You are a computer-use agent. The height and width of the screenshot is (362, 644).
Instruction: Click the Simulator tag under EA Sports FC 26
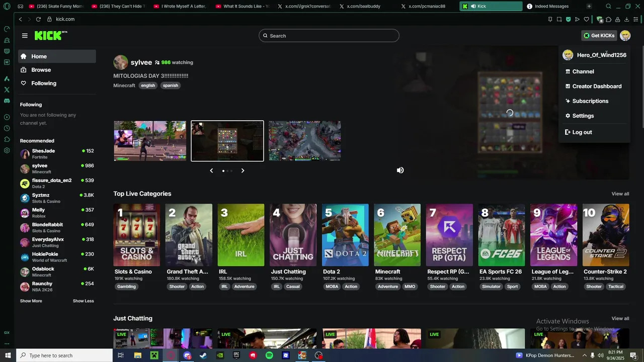[x=491, y=287]
